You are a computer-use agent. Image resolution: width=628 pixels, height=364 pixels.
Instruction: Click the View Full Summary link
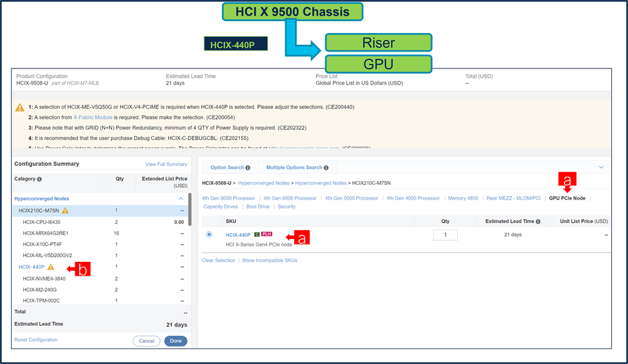(x=166, y=164)
